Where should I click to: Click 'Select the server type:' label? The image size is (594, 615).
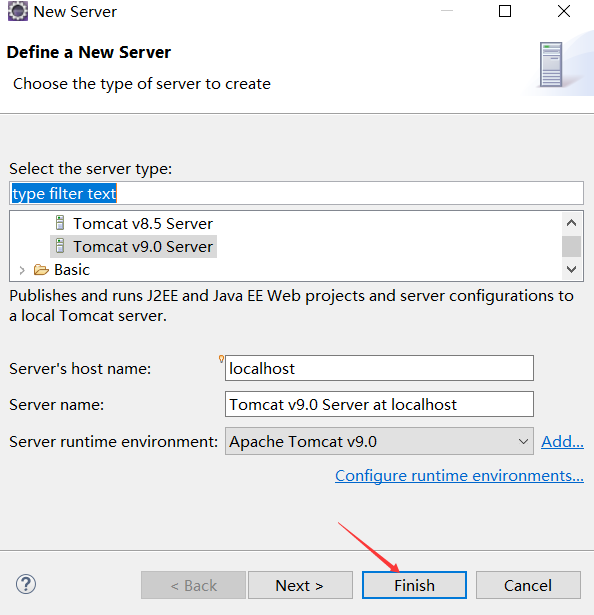(x=91, y=169)
